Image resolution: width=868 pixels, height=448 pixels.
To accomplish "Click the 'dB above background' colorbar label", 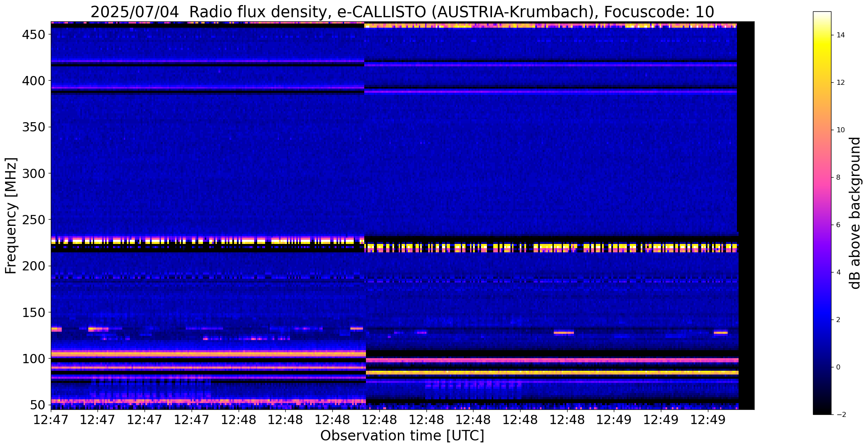I will click(855, 213).
